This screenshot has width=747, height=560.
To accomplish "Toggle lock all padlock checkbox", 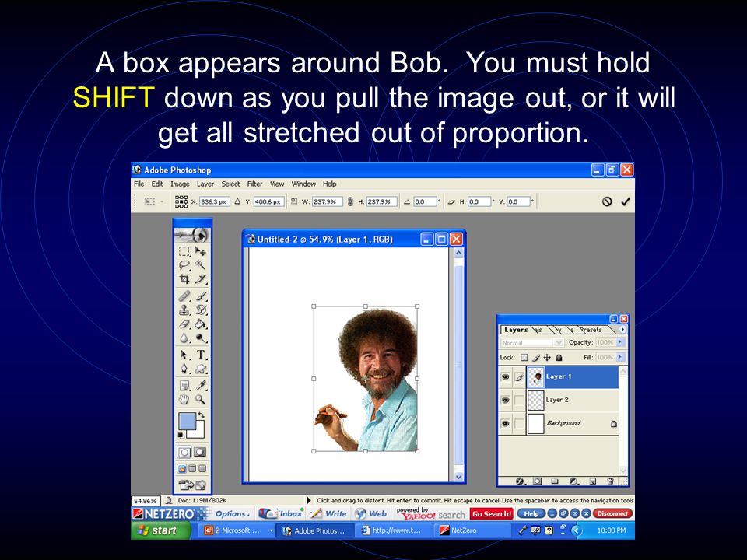I will [559, 357].
